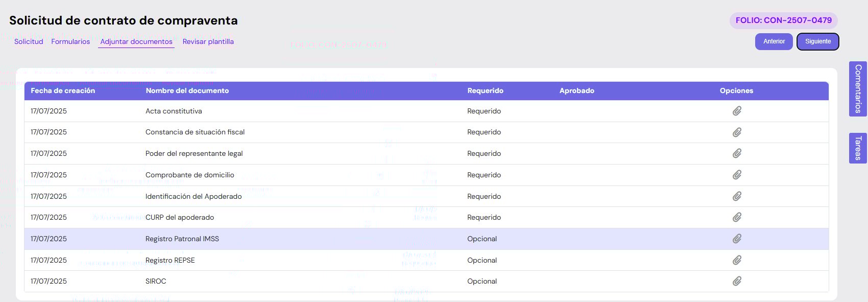Click the Fecha de creación column header
Screen dimensions: 868x302
(63, 90)
